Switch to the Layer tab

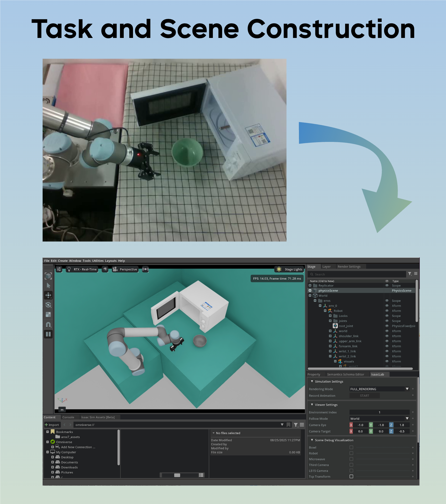(327, 267)
